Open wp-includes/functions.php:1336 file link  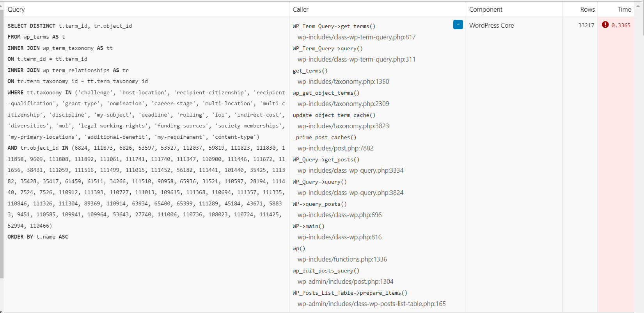point(342,259)
